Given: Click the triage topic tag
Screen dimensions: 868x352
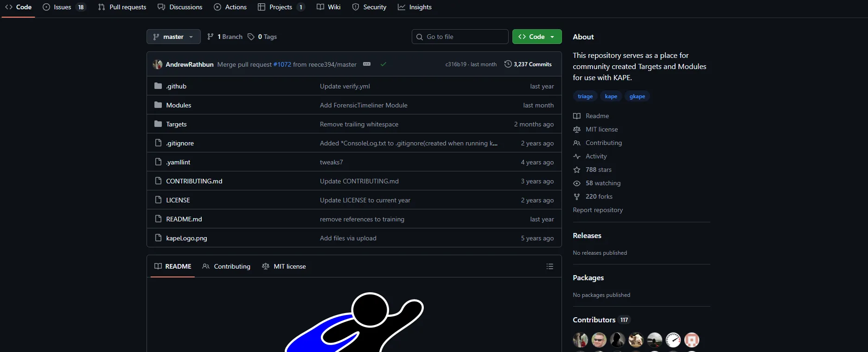Looking at the screenshot, I should [585, 96].
